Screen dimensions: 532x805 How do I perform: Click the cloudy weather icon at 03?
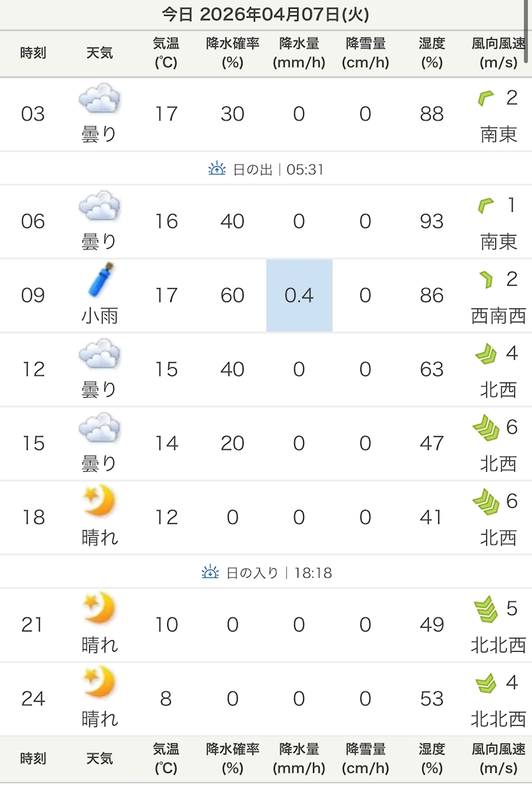(99, 99)
